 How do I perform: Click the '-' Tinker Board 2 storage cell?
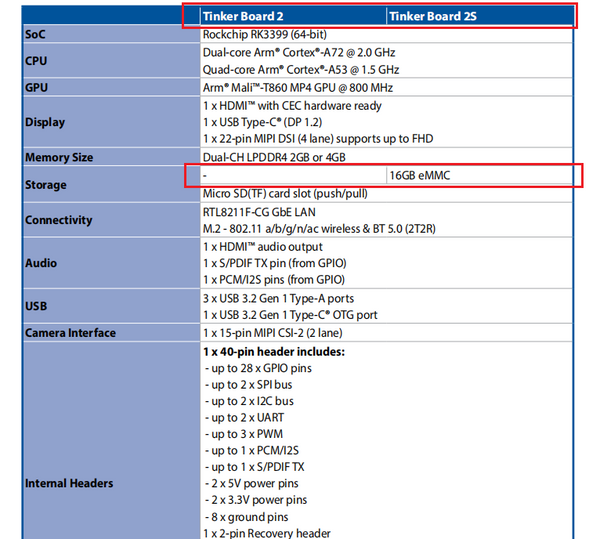coord(205,175)
